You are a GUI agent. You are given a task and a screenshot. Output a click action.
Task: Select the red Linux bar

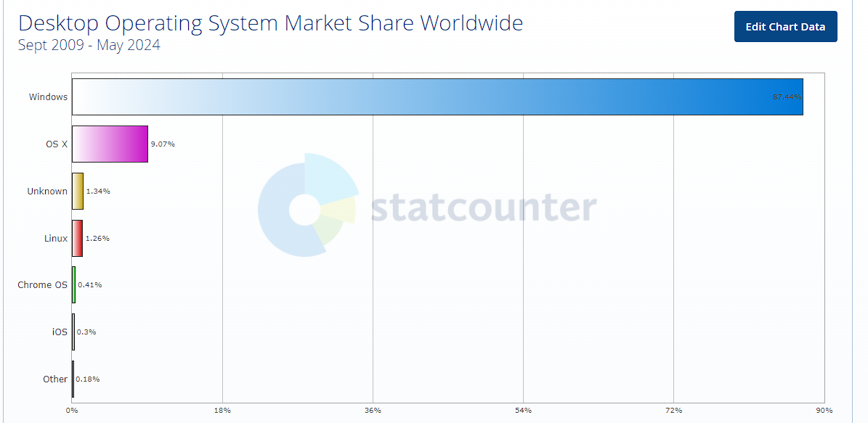click(x=78, y=238)
